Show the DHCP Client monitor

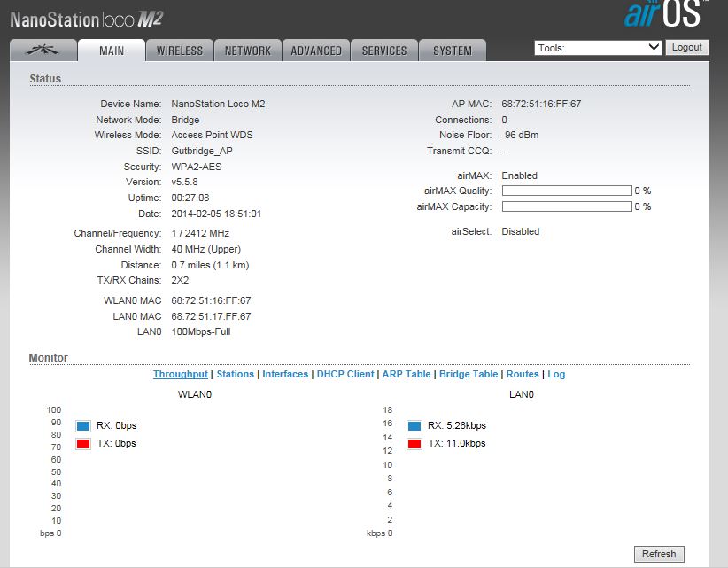345,374
